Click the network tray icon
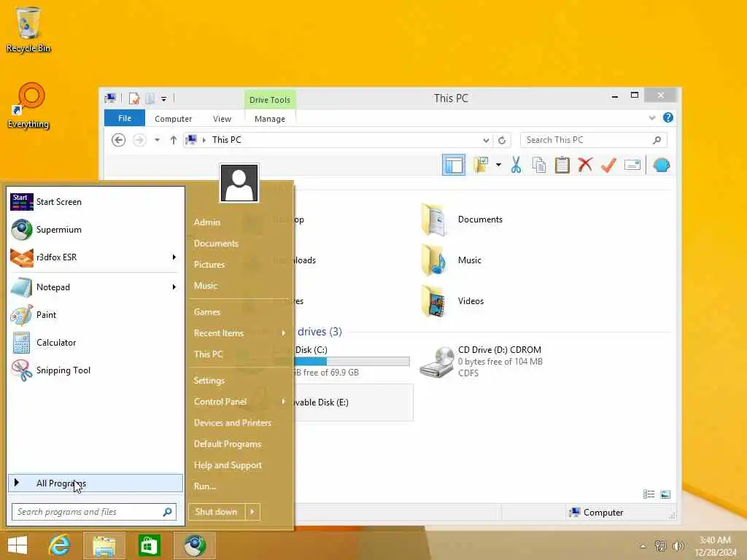Image resolution: width=747 pixels, height=560 pixels. [x=660, y=545]
